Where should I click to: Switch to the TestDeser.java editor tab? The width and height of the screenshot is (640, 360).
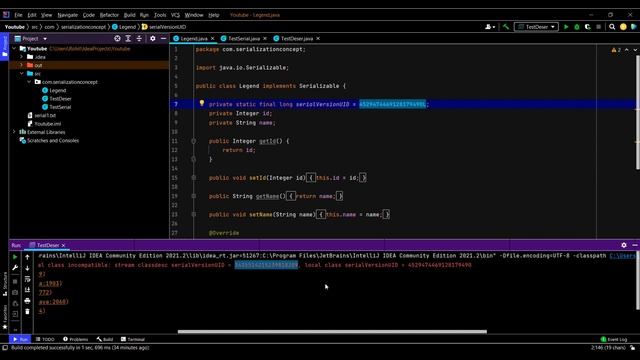click(297, 38)
